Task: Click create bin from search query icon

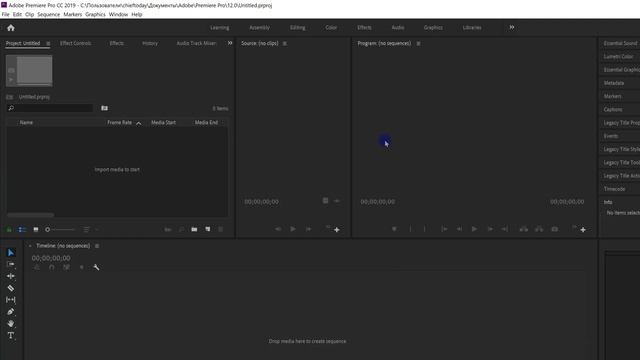Action: tap(104, 108)
